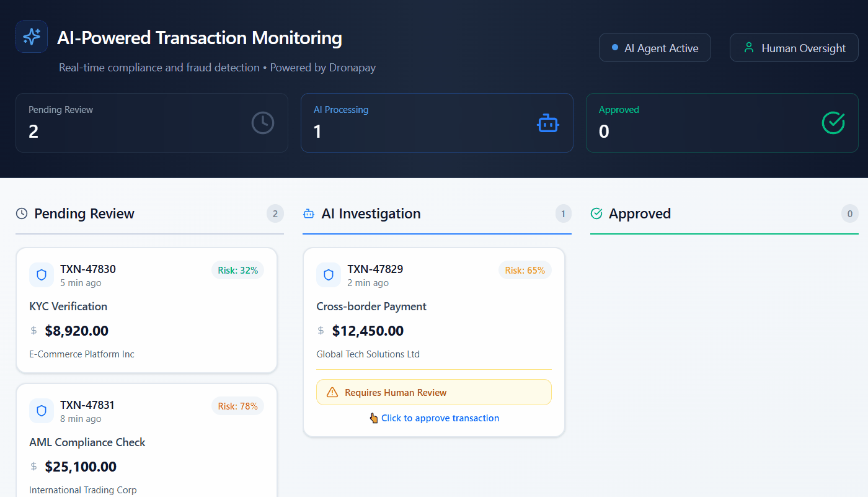Screen dimensions: 868x497
Task: Open the AML Compliance Check transaction card
Action: 146,442
